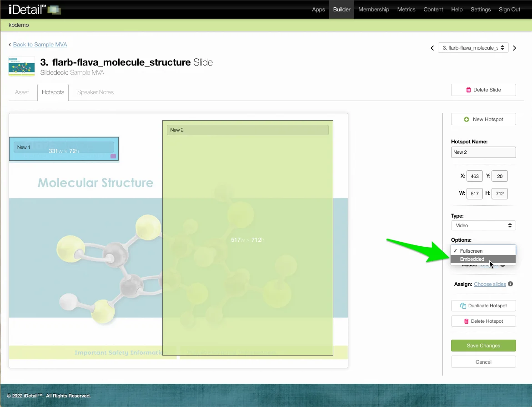The image size is (532, 407).
Task: Click Save Changes button
Action: tap(483, 346)
